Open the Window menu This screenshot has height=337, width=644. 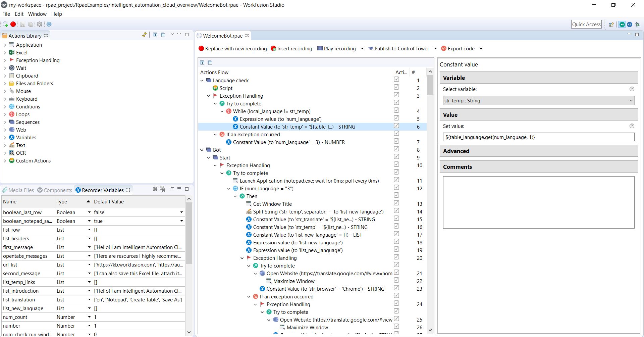pos(37,14)
